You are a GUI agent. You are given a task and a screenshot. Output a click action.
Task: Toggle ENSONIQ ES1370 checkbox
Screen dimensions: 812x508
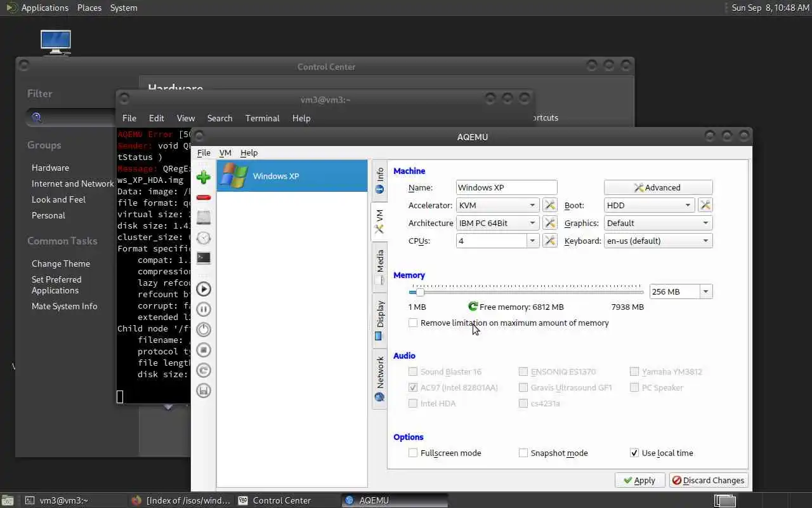coord(523,371)
